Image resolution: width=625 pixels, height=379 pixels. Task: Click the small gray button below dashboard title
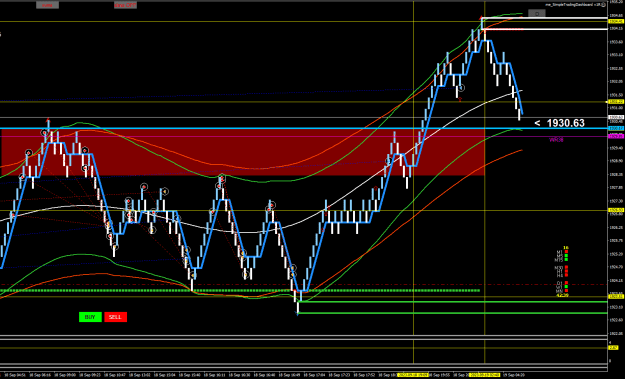tap(537, 14)
